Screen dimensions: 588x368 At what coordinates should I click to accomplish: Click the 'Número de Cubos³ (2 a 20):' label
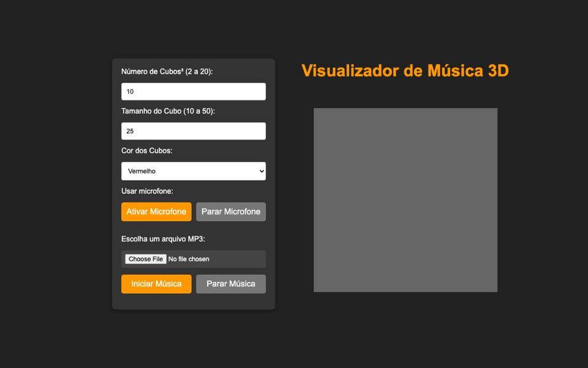(x=167, y=71)
